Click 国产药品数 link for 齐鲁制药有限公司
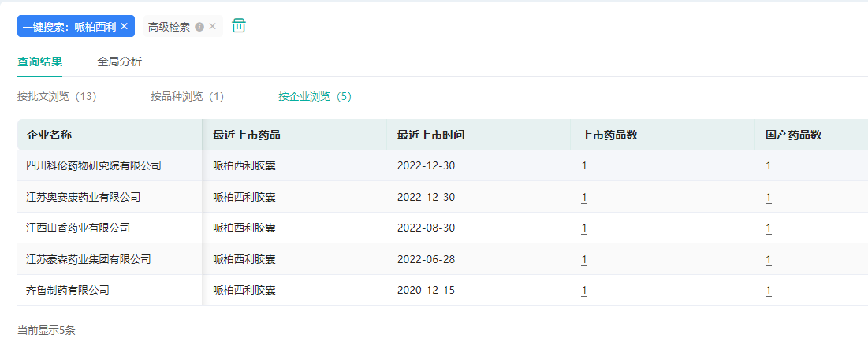 pos(768,290)
